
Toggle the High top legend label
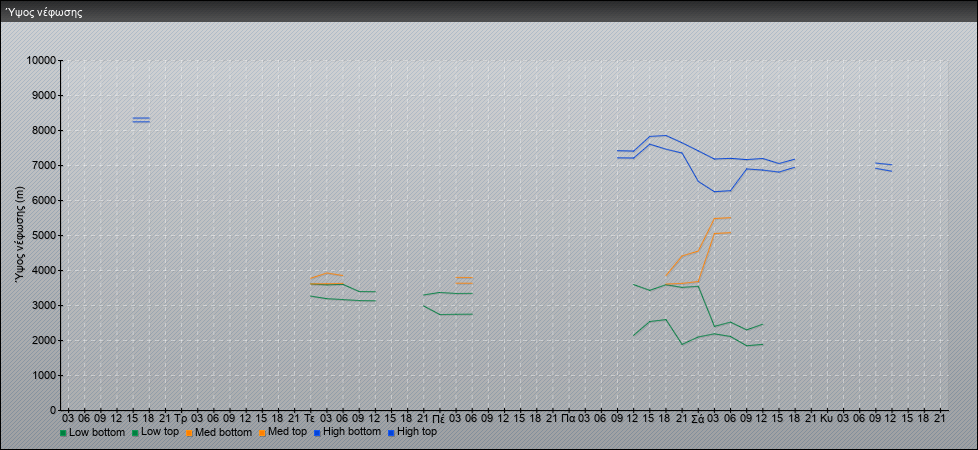click(417, 432)
